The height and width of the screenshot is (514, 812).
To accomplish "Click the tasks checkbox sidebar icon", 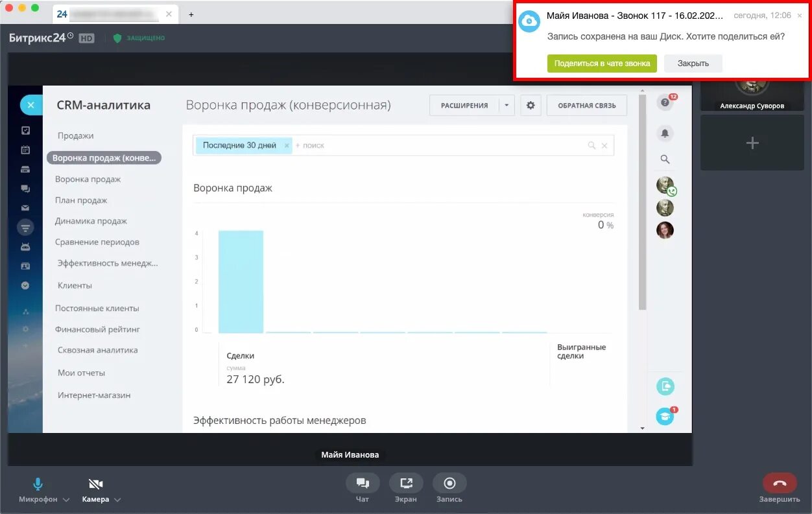I will 25,130.
